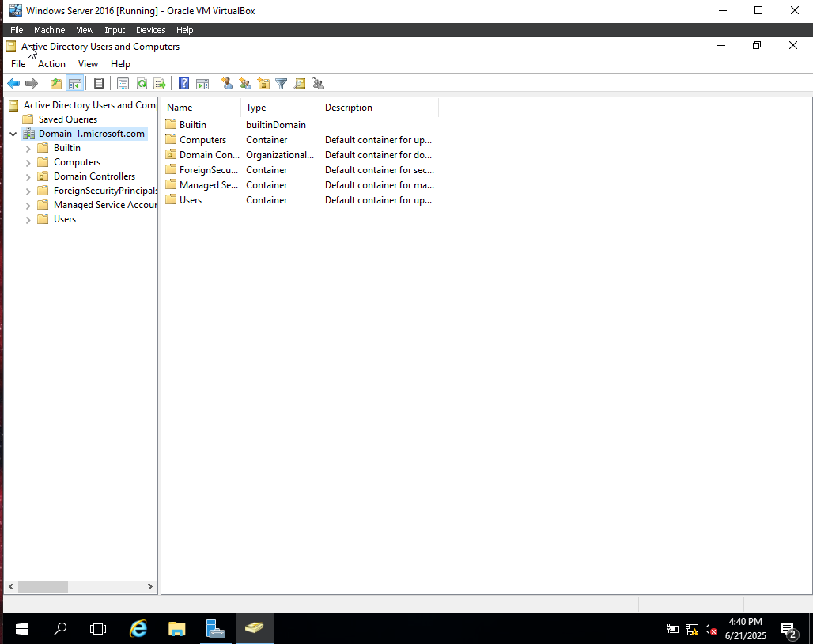The width and height of the screenshot is (813, 644).
Task: Open the Help menu of Active Directory
Action: [120, 64]
